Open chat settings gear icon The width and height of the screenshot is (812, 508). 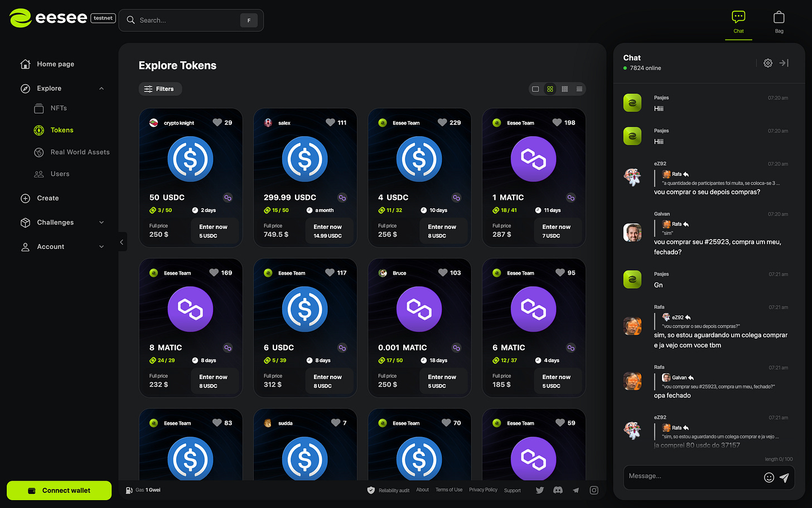pos(768,63)
